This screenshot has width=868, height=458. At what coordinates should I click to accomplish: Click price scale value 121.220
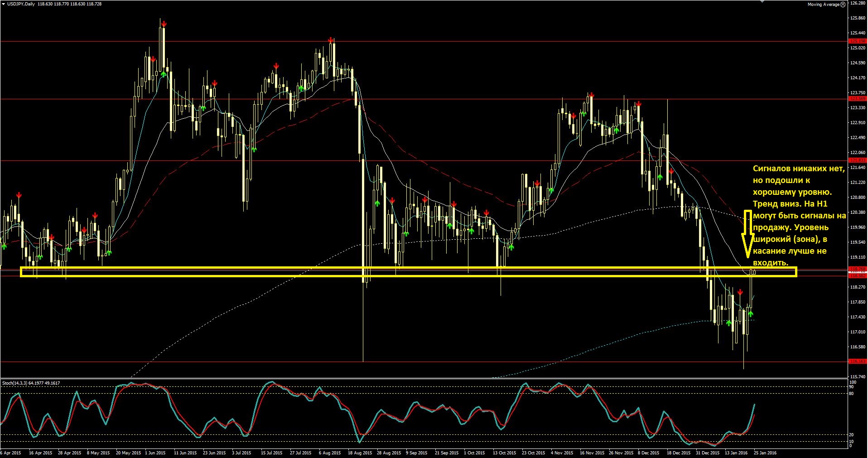point(858,183)
